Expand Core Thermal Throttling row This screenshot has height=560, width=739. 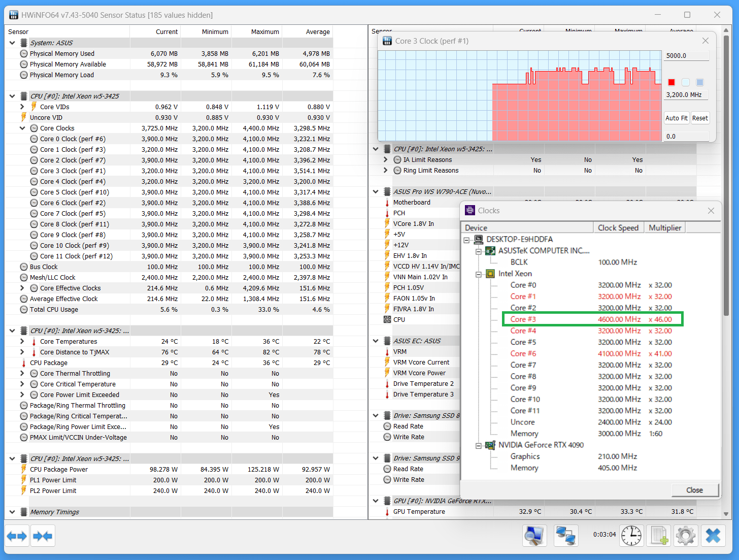point(22,373)
